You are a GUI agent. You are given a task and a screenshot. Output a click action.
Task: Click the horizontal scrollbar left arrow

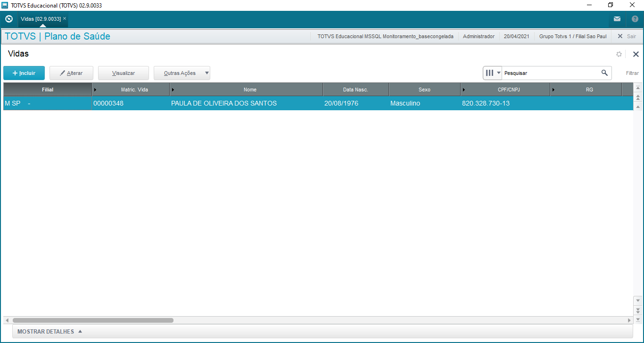click(x=7, y=320)
